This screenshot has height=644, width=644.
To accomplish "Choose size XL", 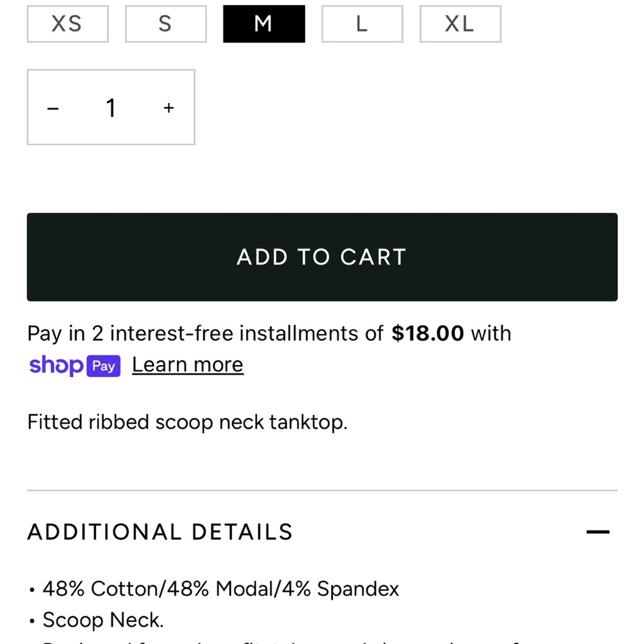I will click(460, 24).
